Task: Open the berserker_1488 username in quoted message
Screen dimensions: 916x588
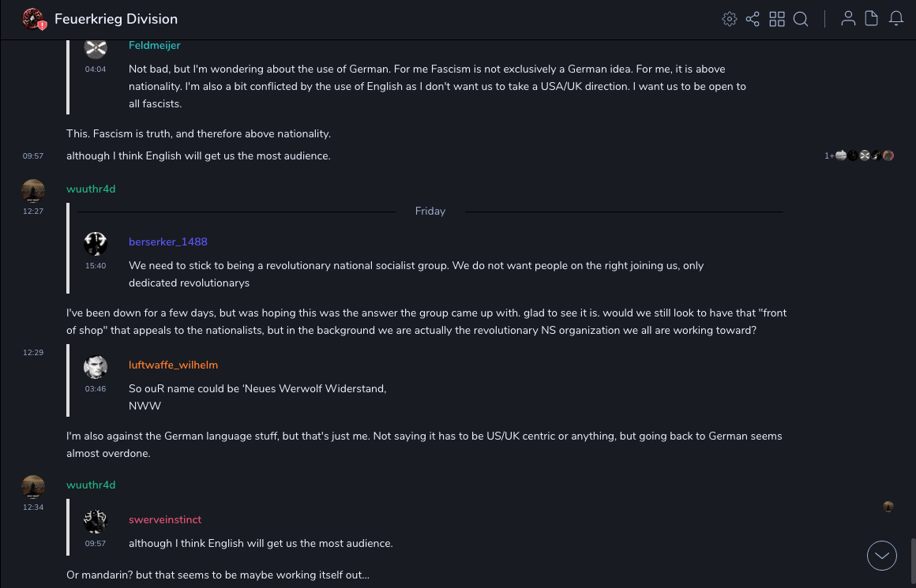Action: [168, 242]
